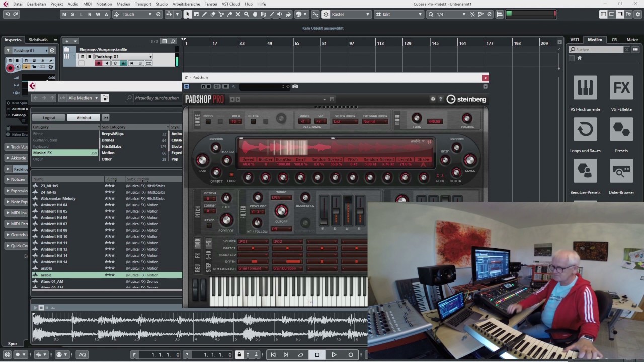
Task: Open the Datei menu
Action: (18, 4)
